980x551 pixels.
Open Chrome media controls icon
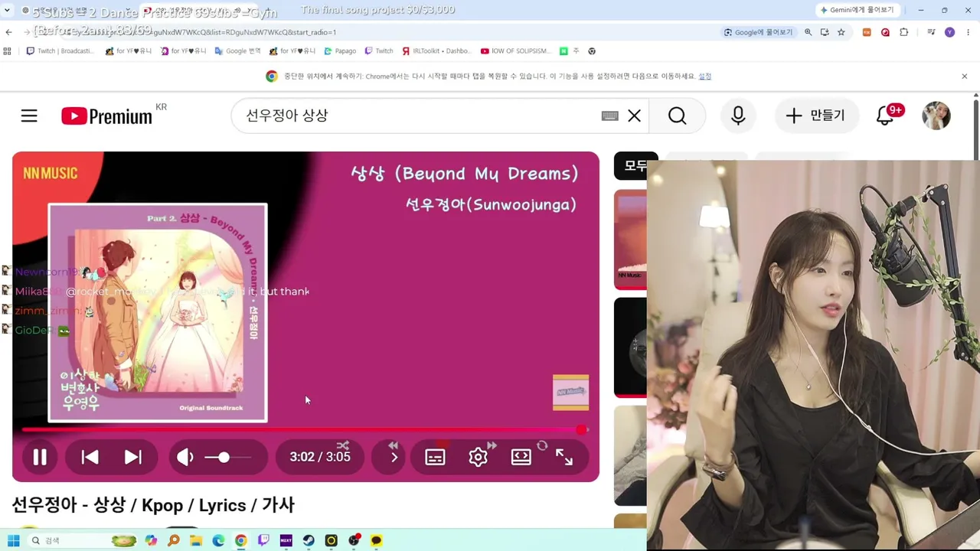[931, 32]
